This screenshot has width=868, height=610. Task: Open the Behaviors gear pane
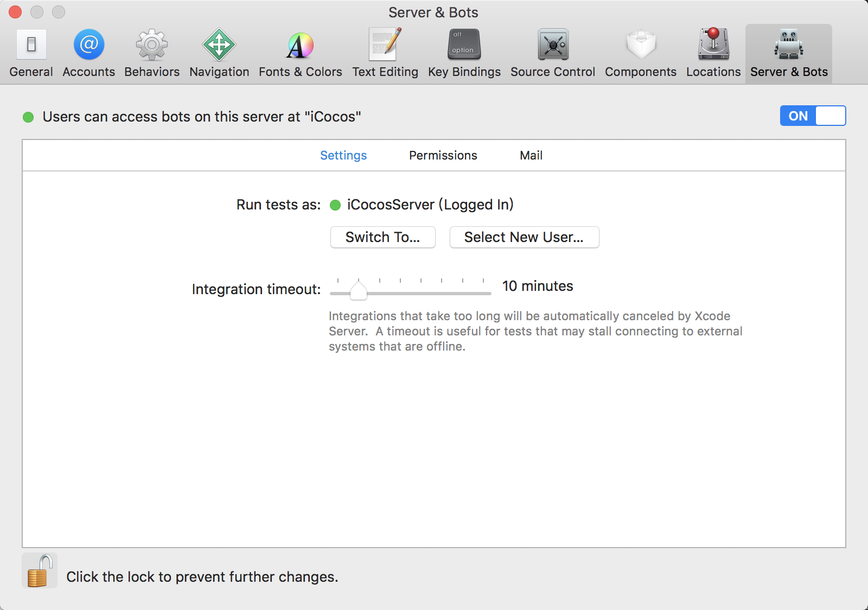coord(152,54)
